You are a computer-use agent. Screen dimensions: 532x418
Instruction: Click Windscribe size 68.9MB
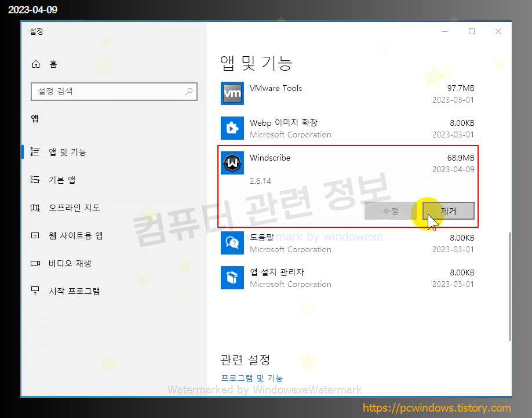pyautogui.click(x=460, y=158)
